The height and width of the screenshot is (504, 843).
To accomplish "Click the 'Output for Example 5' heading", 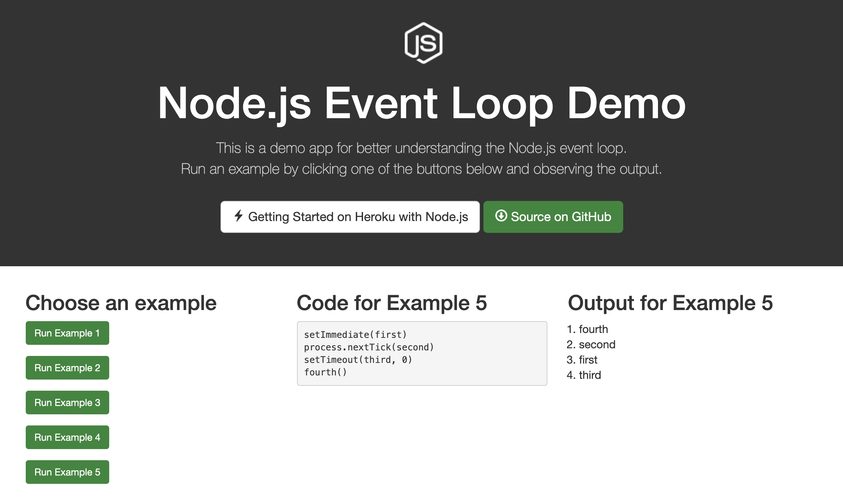I will 670,303.
